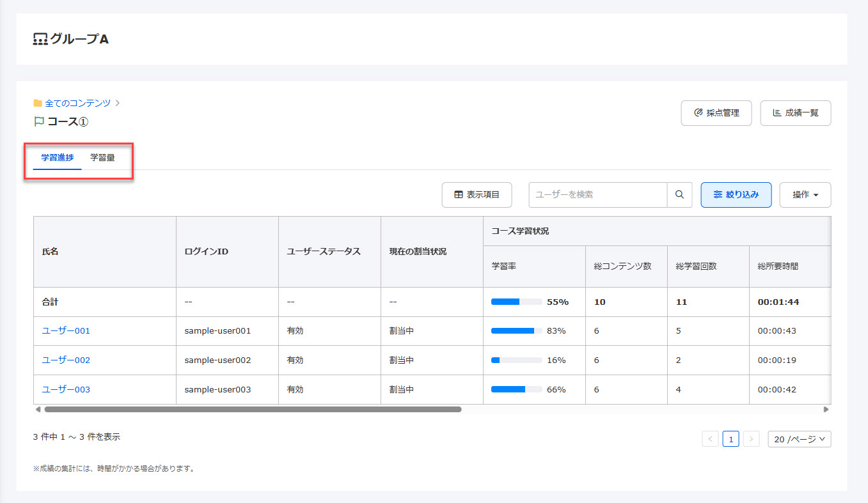Click the 3 件中 1 ～ 3 件を表示 text
The image size is (868, 503).
[x=77, y=437]
